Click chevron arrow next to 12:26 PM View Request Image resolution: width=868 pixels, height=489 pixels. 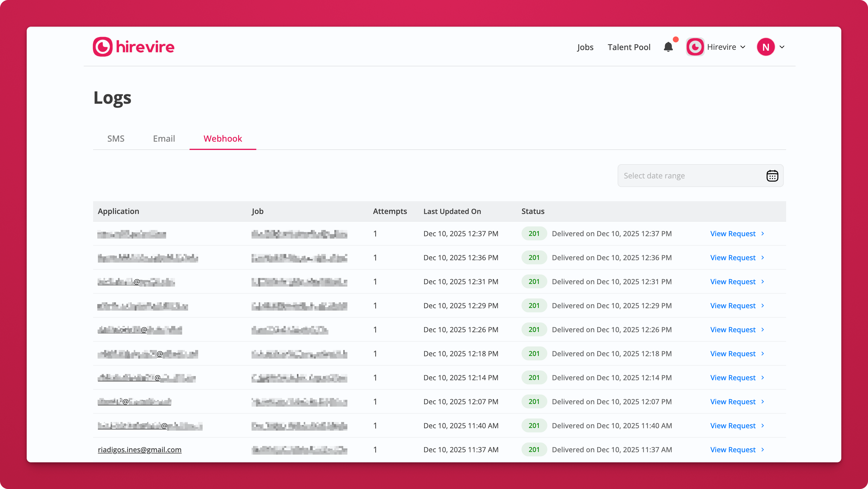coord(762,330)
